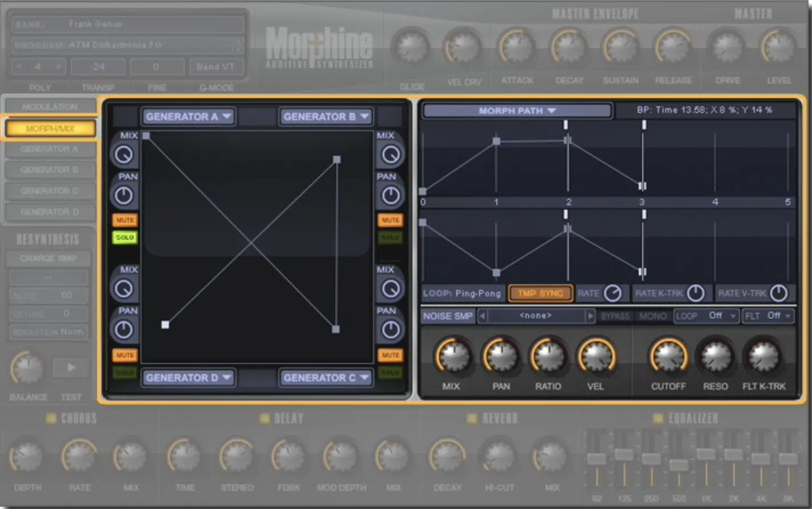812x509 pixels.
Task: Mute Generator C
Action: coord(391,355)
